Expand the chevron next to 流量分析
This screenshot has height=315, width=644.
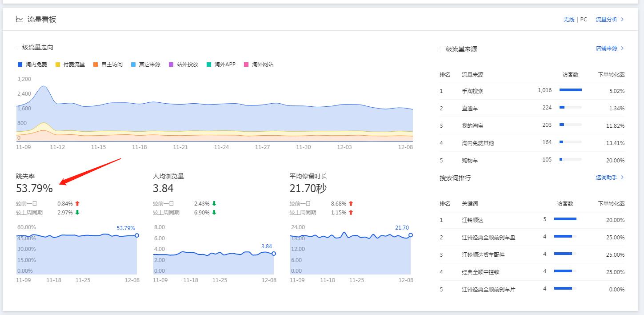click(x=621, y=19)
